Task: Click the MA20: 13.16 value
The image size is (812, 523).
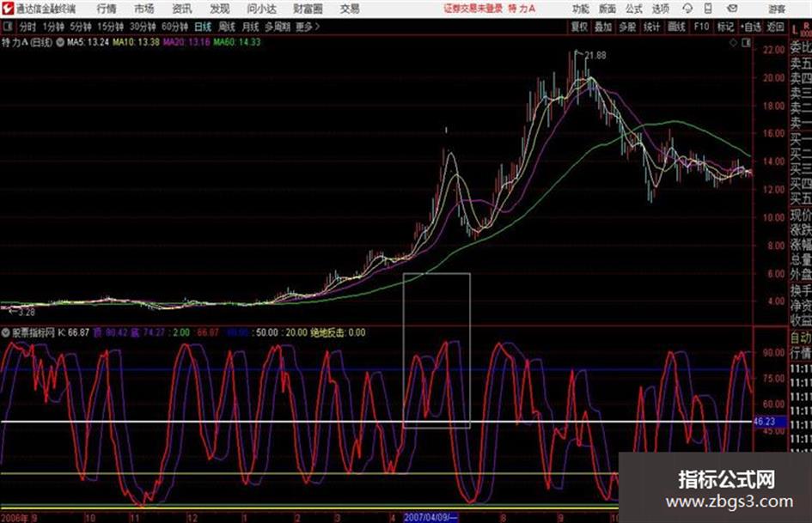Action: pyautogui.click(x=186, y=42)
